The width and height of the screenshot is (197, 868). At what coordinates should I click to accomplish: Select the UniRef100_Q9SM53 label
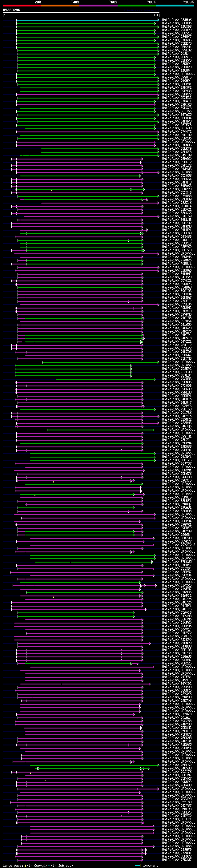[176, 379]
